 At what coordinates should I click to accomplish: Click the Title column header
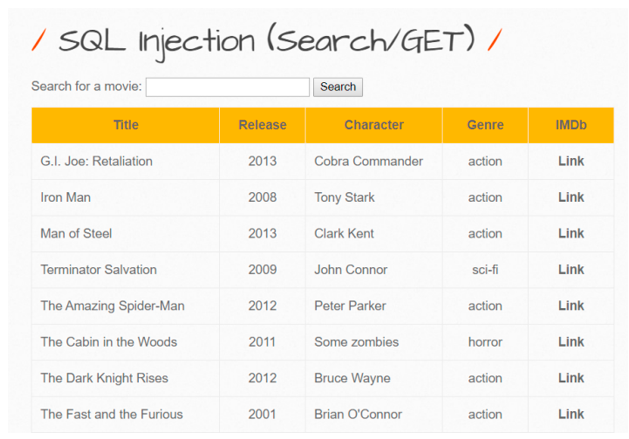pyautogui.click(x=126, y=125)
